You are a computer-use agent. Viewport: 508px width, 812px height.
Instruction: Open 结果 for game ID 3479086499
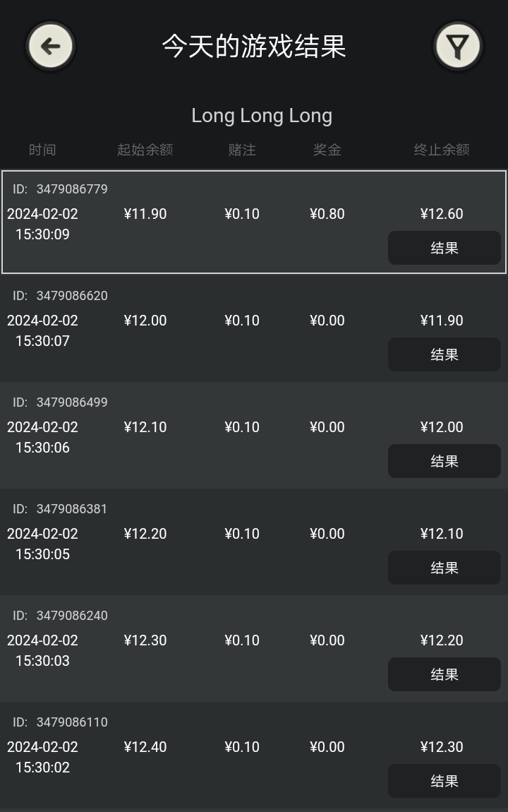[444, 461]
